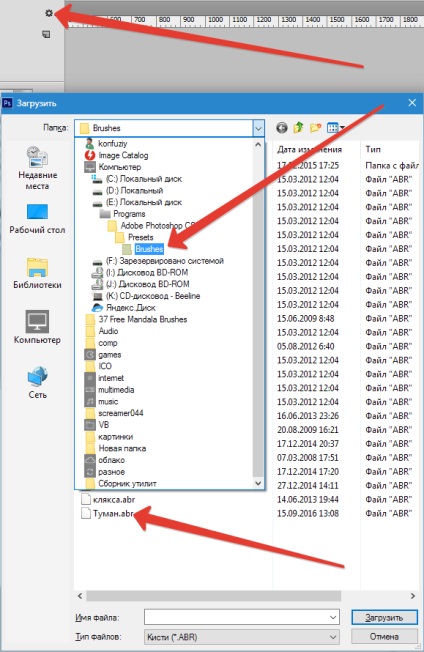Open Сеть network sidebar shortcut
Image resolution: width=424 pixels, height=652 pixels.
(x=37, y=383)
